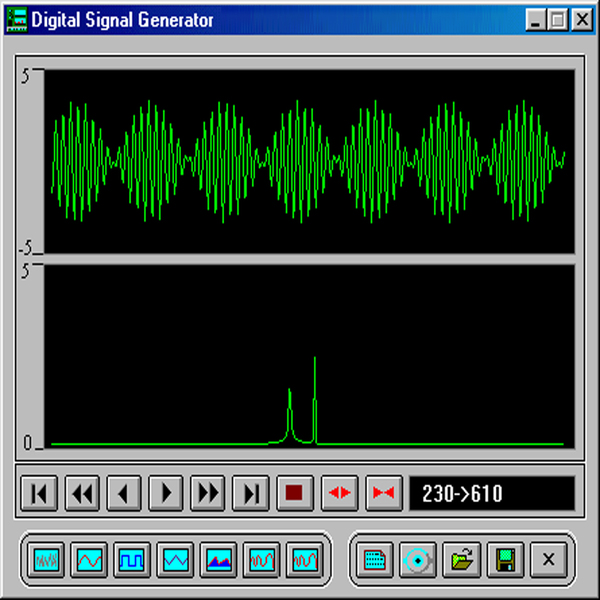Click the blue filled spectrum shape icon
Image resolution: width=600 pixels, height=600 pixels.
tap(219, 560)
